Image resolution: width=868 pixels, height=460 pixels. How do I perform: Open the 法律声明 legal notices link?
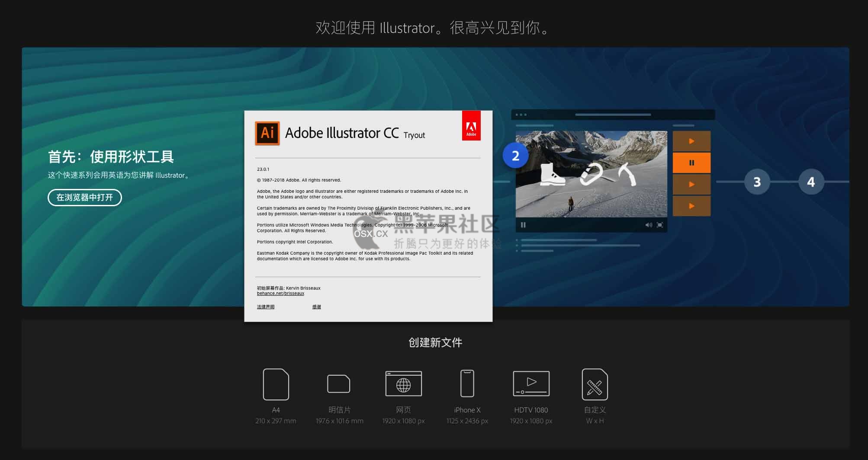pyautogui.click(x=266, y=307)
